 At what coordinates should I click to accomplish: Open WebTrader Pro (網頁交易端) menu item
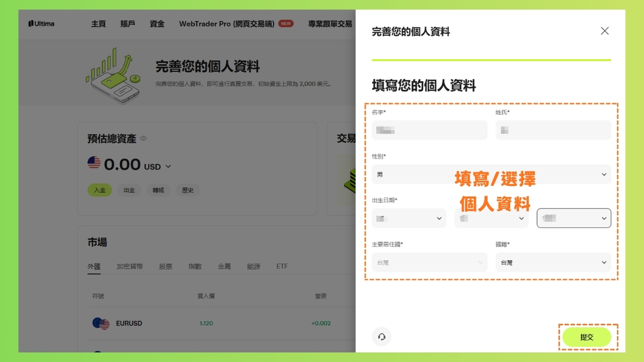[226, 24]
